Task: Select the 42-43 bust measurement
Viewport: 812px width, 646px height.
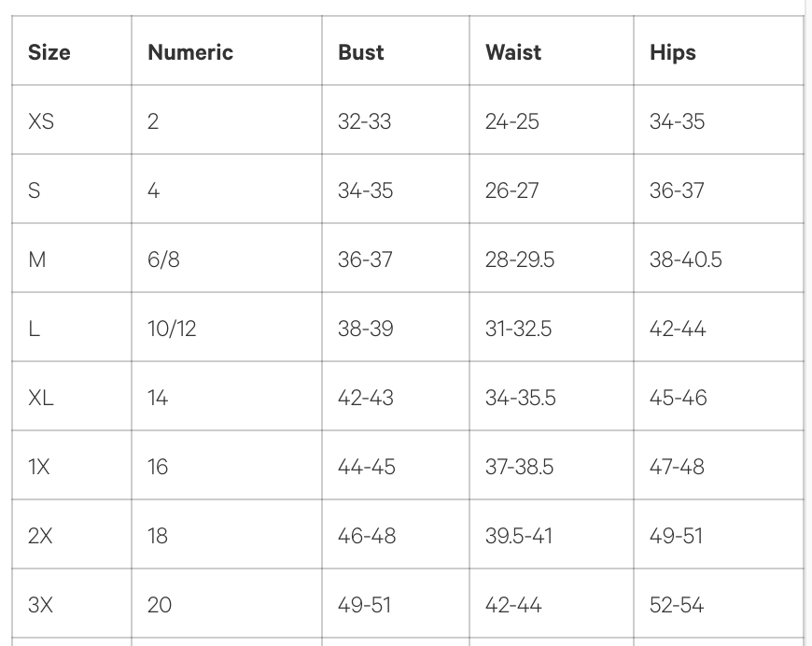Action: [366, 398]
